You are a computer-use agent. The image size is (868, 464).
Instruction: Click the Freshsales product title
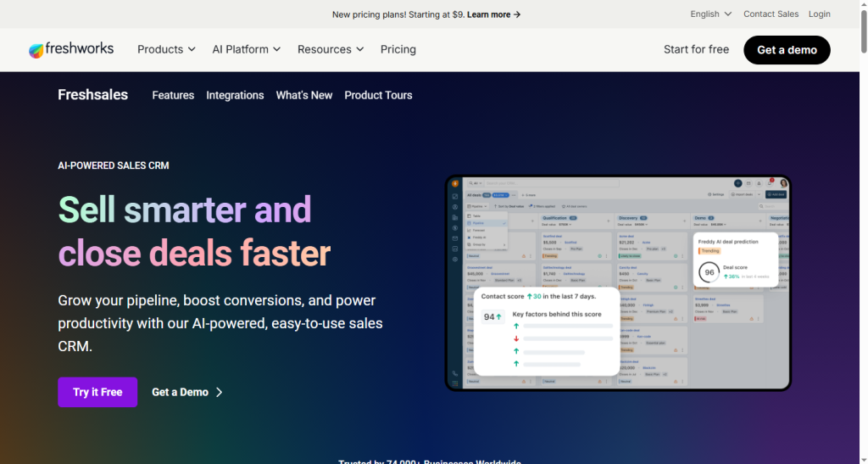click(93, 95)
